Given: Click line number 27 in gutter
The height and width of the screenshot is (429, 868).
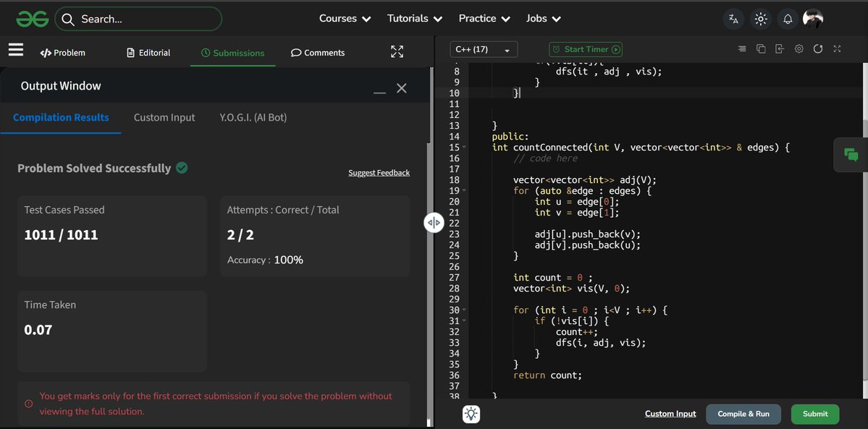Looking at the screenshot, I should point(454,278).
